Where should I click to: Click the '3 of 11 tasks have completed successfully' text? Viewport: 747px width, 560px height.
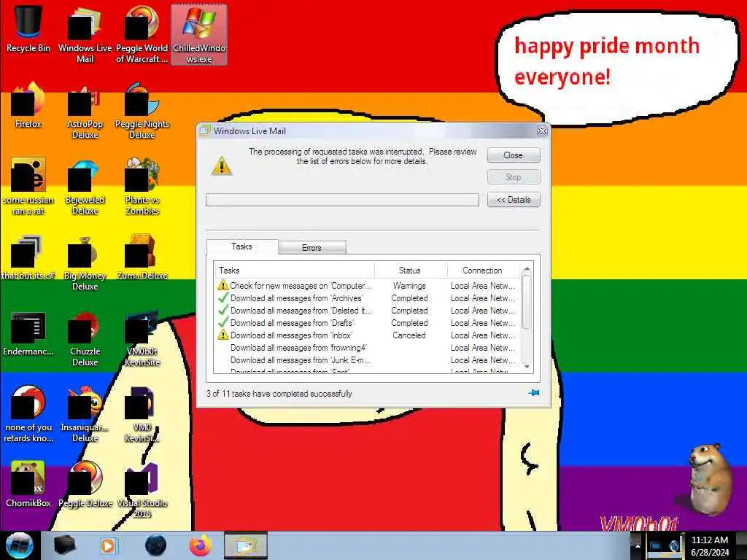[x=279, y=394]
